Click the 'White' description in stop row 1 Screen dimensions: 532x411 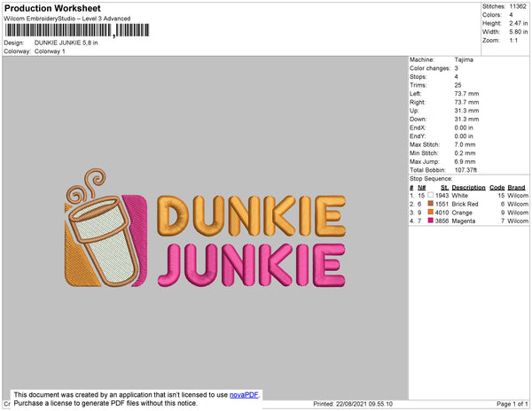click(x=459, y=196)
